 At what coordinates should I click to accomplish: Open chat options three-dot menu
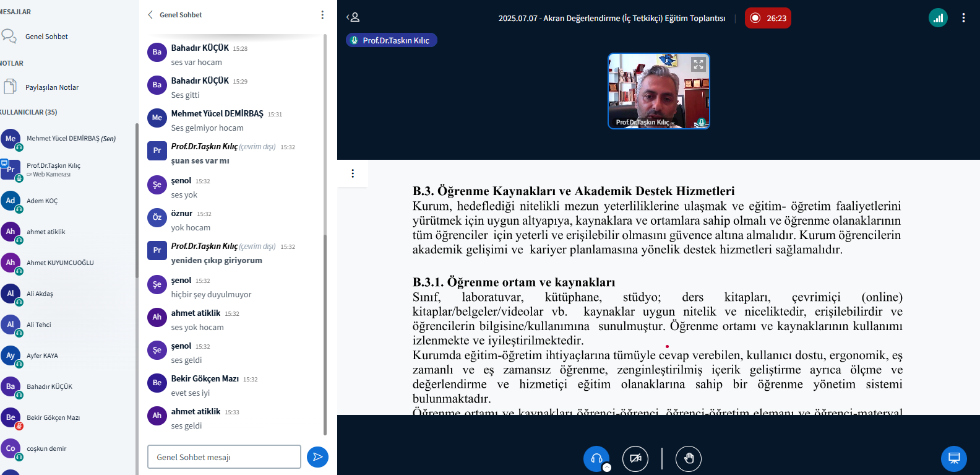click(x=322, y=15)
